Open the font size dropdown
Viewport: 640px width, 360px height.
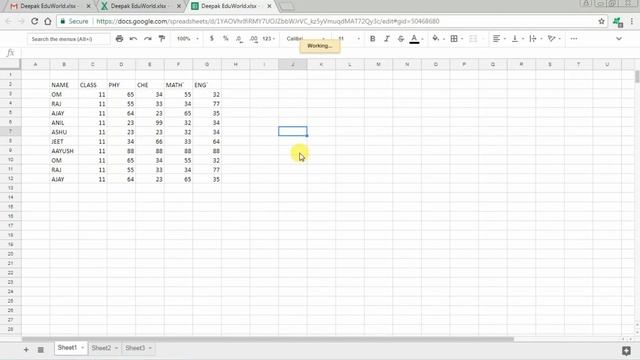click(x=349, y=38)
